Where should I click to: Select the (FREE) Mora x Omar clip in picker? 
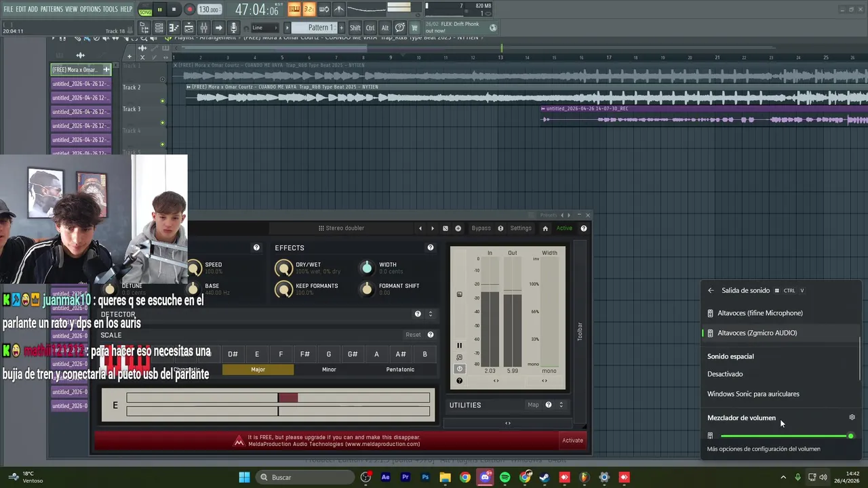[x=81, y=70]
